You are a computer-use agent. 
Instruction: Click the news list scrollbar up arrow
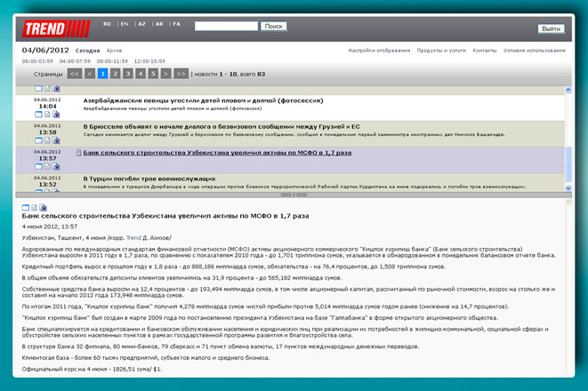click(x=568, y=90)
